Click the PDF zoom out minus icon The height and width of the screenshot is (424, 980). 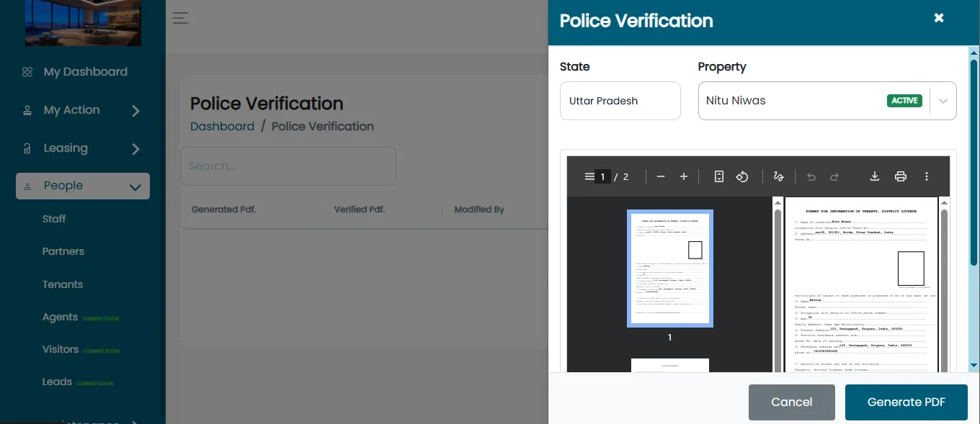(661, 176)
